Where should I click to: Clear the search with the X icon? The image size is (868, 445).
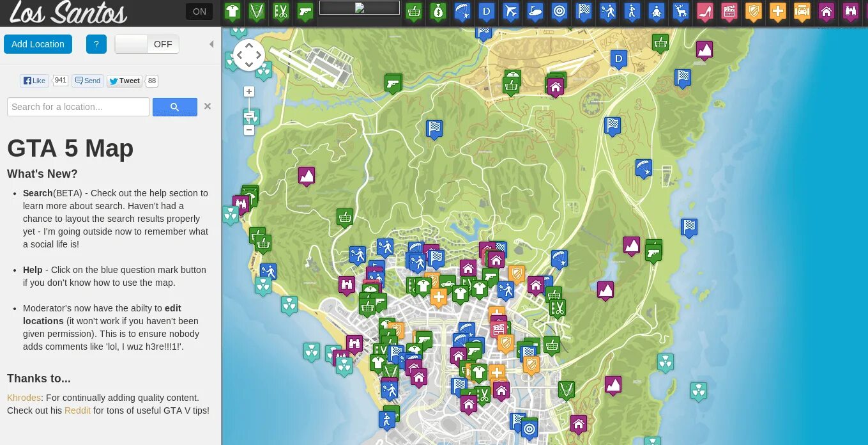208,106
